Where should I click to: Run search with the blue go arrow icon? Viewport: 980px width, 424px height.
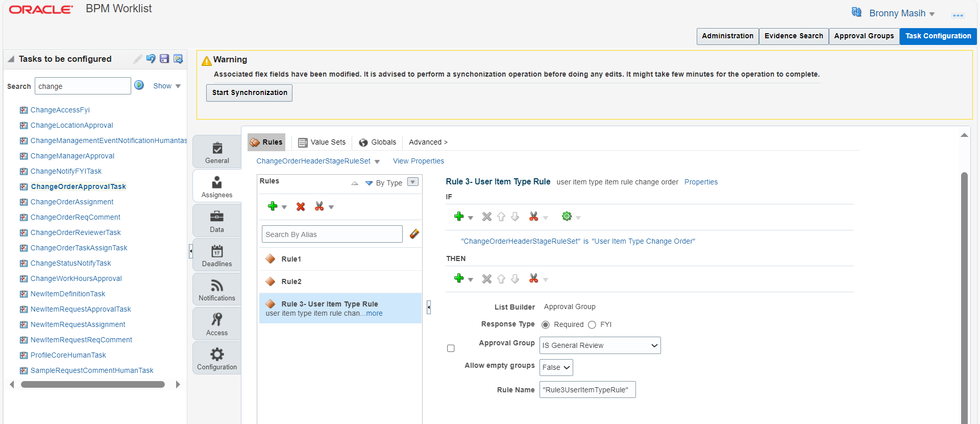[139, 85]
